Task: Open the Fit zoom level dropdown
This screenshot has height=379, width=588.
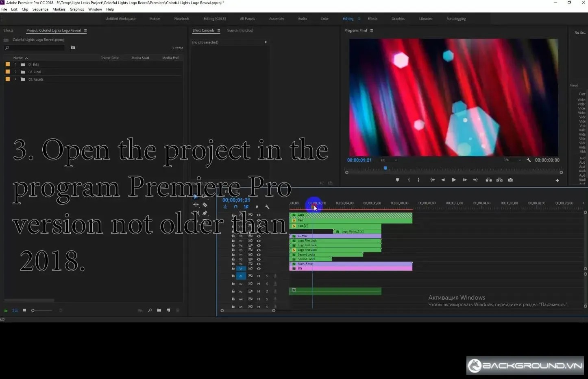Action: pyautogui.click(x=389, y=160)
